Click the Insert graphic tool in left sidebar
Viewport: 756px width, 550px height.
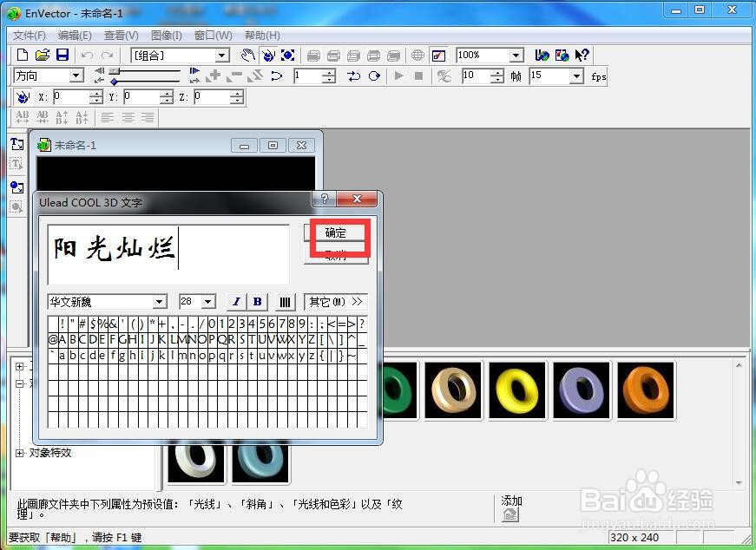coord(16,187)
